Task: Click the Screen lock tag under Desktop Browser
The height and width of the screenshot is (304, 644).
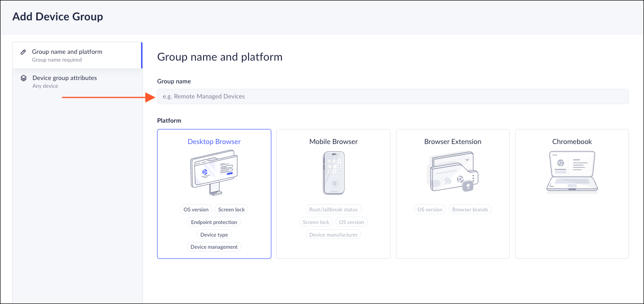Action: tap(232, 209)
